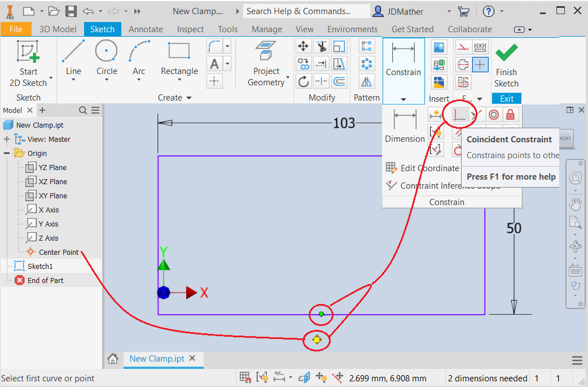Select the Concentric Constraint icon
This screenshot has width=588, height=387.
coord(494,115)
